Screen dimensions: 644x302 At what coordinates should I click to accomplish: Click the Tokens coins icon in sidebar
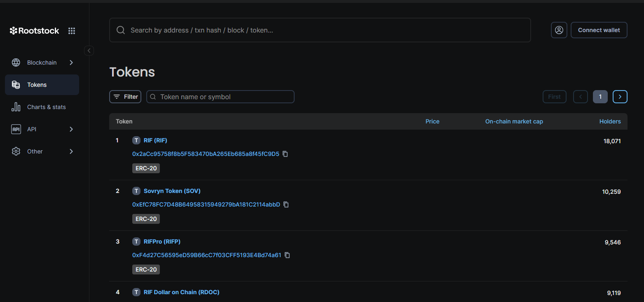point(16,85)
